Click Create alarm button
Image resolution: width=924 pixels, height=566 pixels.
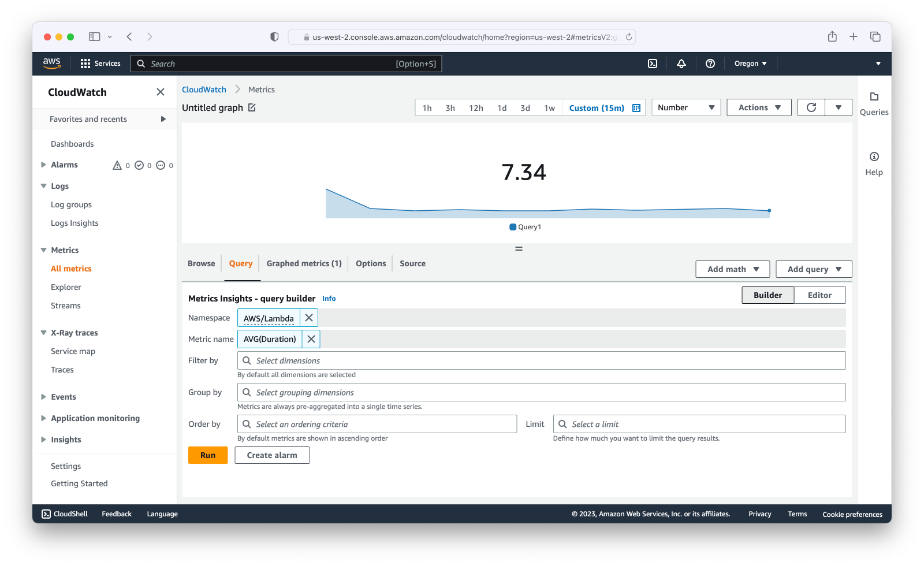point(272,455)
